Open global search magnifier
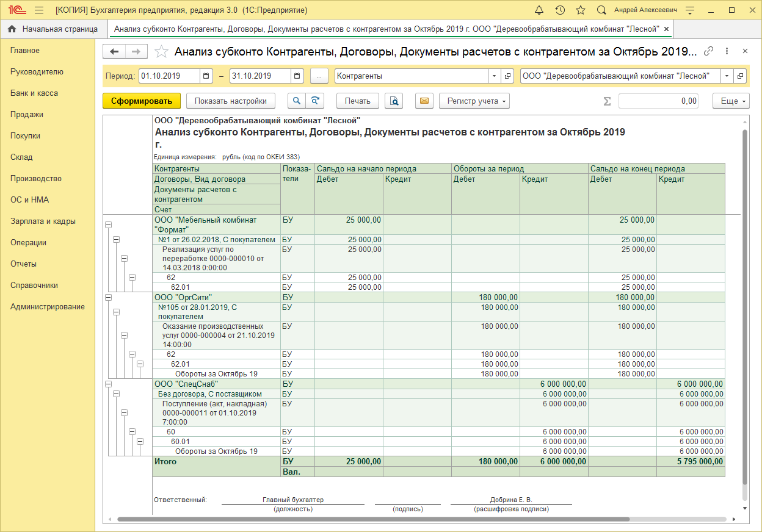This screenshot has width=762, height=532. (x=601, y=10)
